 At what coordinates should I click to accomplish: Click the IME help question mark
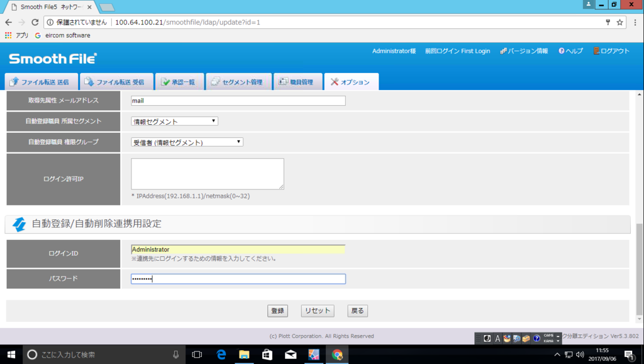pos(536,339)
